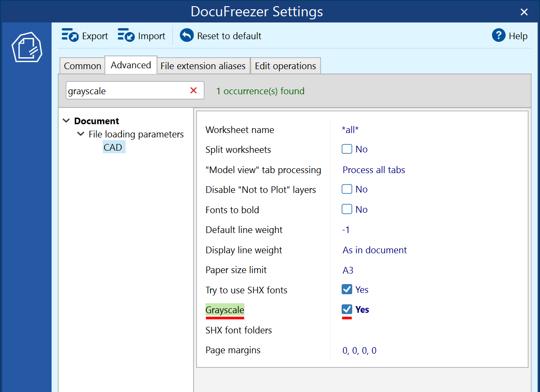Screen dimensions: 540x392
Task: Change Paper size limit from A3
Action: pos(348,270)
